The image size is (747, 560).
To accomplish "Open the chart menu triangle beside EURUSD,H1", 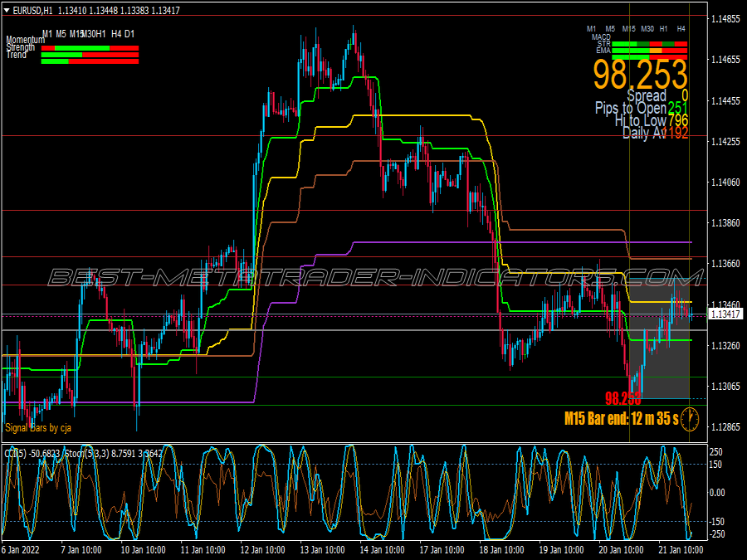I will click(x=7, y=10).
